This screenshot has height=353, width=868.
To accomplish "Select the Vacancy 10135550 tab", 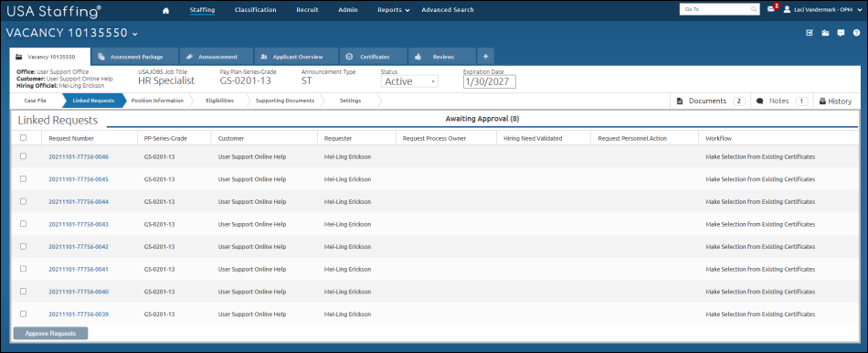I will pyautogui.click(x=50, y=57).
